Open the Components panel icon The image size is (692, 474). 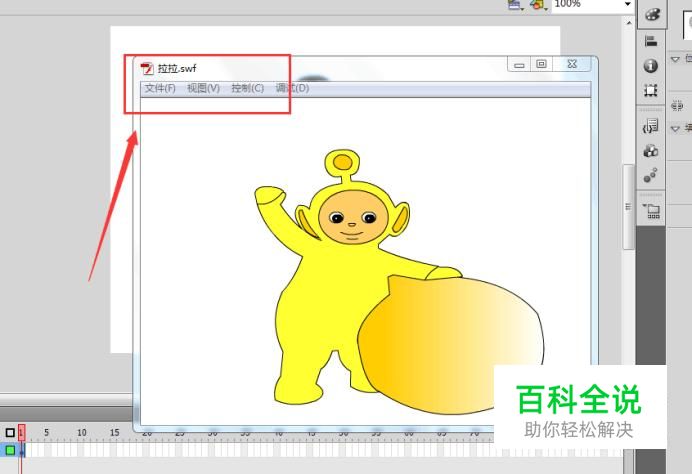click(651, 151)
